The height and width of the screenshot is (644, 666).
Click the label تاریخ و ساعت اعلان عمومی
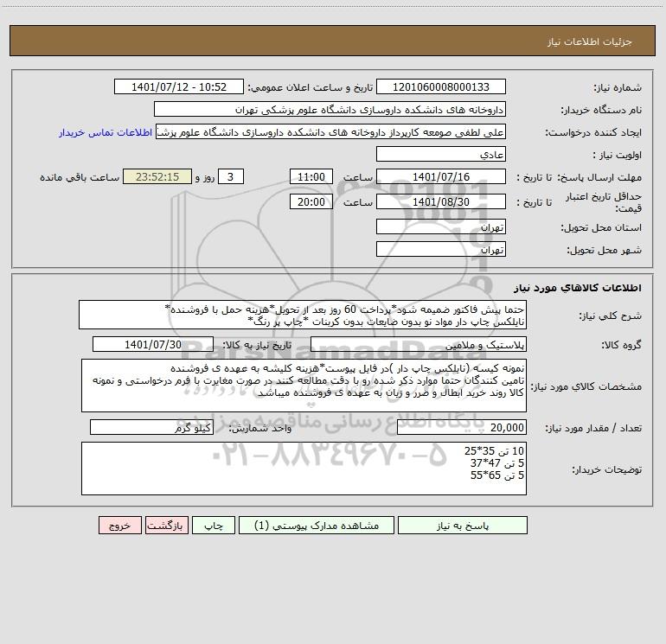(311, 87)
